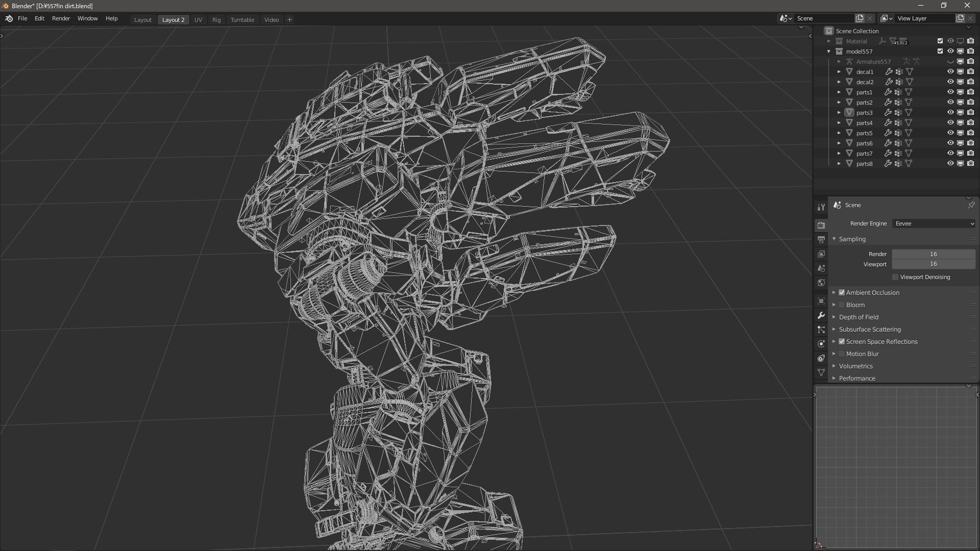Collapse the model557 collection tree
The image size is (980, 551).
[x=829, y=52]
